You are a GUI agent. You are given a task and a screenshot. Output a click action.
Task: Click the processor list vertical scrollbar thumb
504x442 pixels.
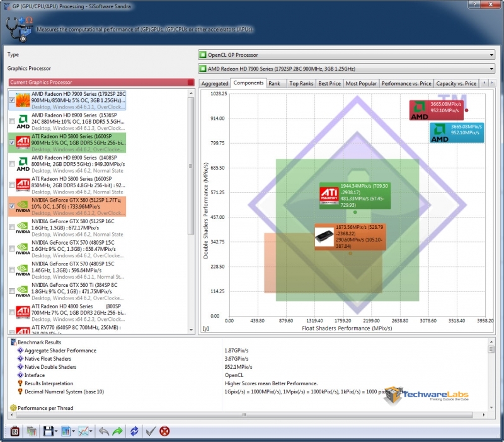tap(191, 166)
